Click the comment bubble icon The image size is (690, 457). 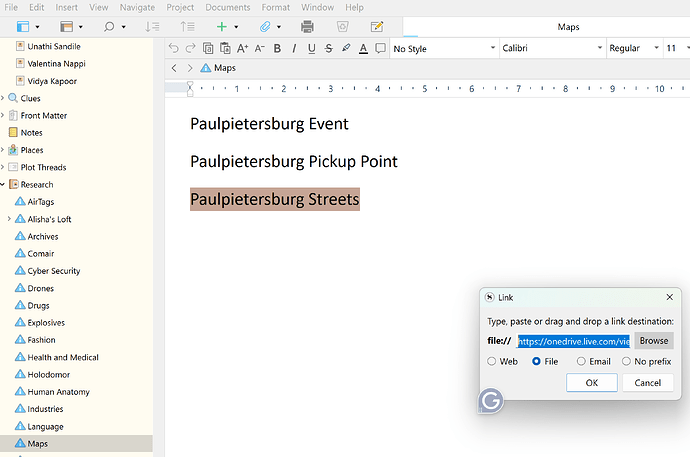pos(380,48)
